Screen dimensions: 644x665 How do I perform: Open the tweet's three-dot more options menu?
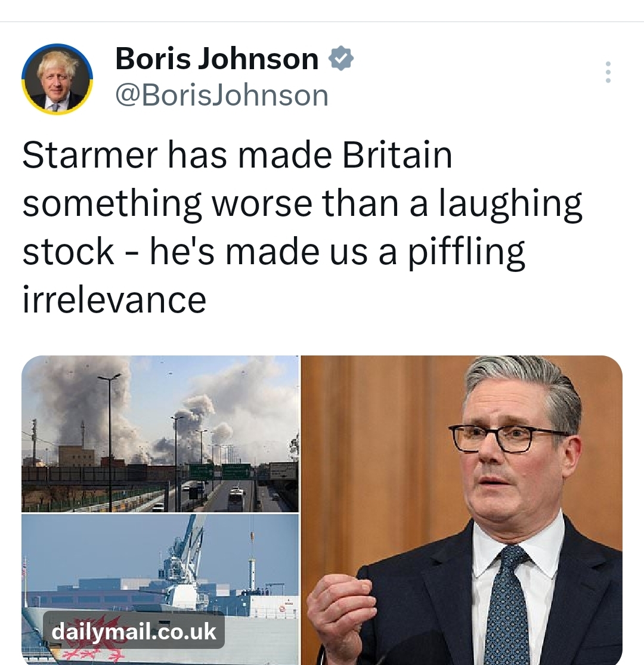coord(608,72)
